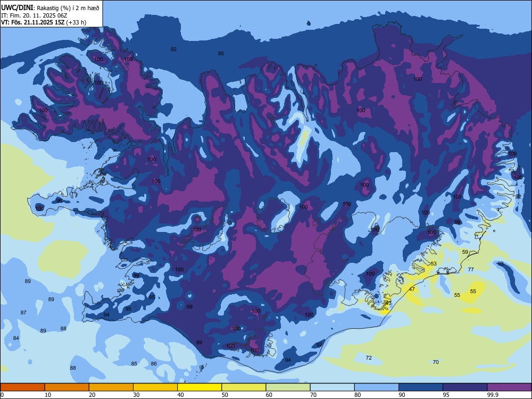Click the light blue 80–90 legend swatch
532x399 pixels.
(x=377, y=387)
